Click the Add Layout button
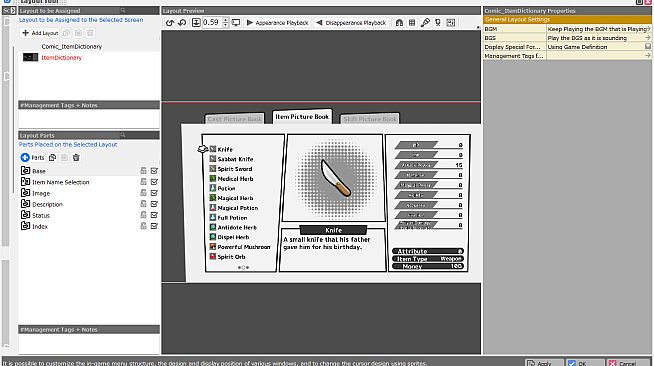Image resolution: width=654 pixels, height=366 pixels. [x=40, y=33]
